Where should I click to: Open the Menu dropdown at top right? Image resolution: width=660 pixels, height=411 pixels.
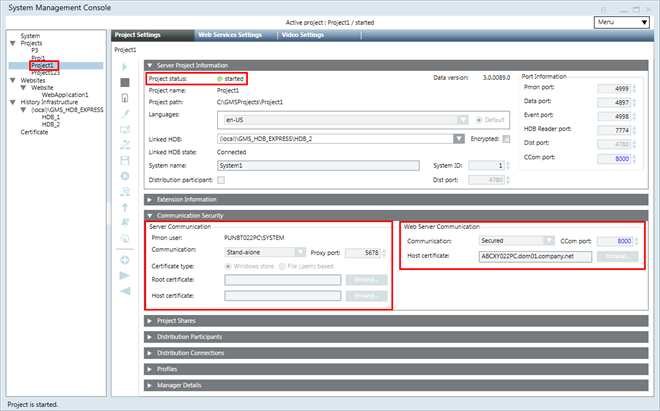pyautogui.click(x=620, y=21)
